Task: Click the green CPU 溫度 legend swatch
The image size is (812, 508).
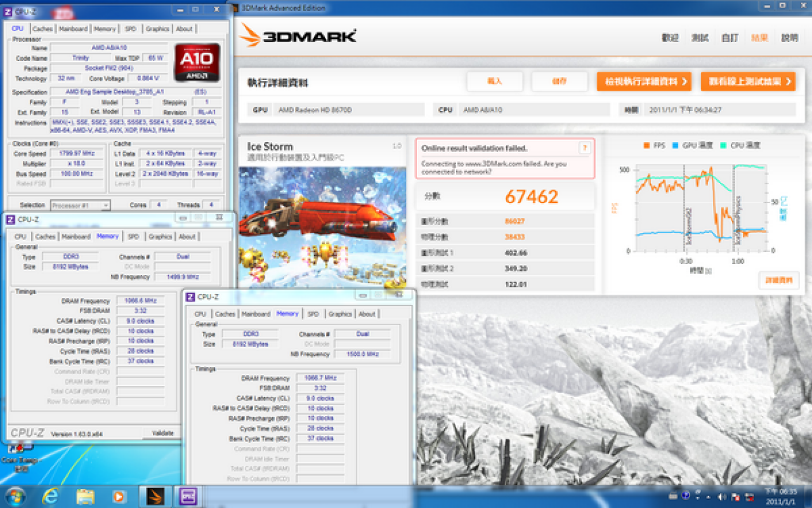Action: point(724,145)
